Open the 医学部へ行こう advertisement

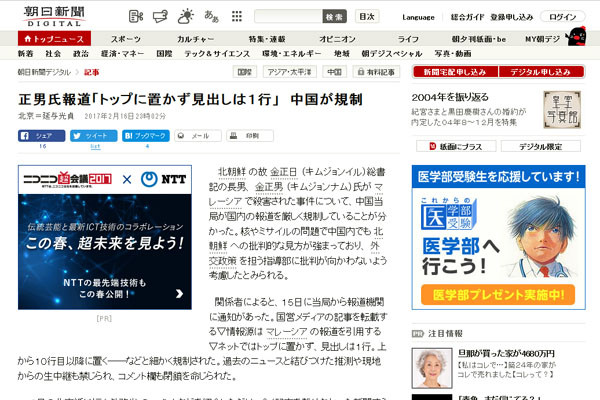498,237
